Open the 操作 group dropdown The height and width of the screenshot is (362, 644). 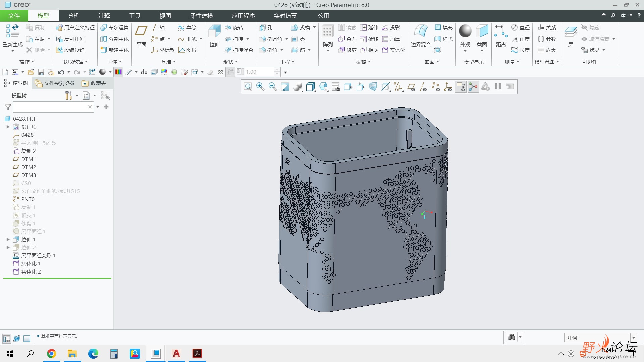pos(26,62)
